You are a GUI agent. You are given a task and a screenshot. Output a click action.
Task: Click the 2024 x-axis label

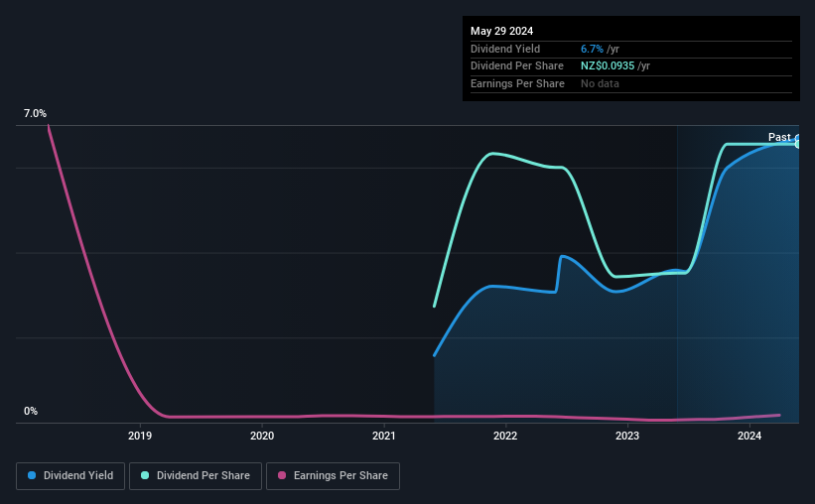tap(749, 436)
